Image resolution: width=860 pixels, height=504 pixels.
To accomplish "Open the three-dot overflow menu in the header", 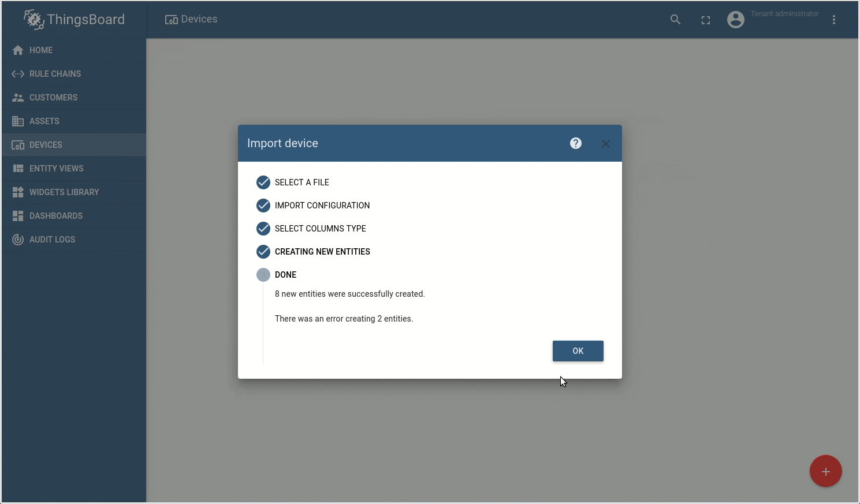I will (834, 19).
